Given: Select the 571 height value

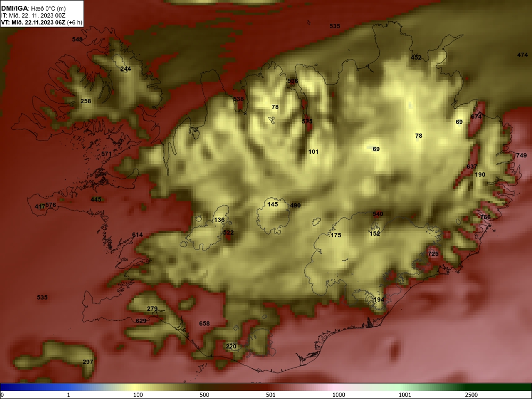Looking at the screenshot, I should pyautogui.click(x=106, y=154).
